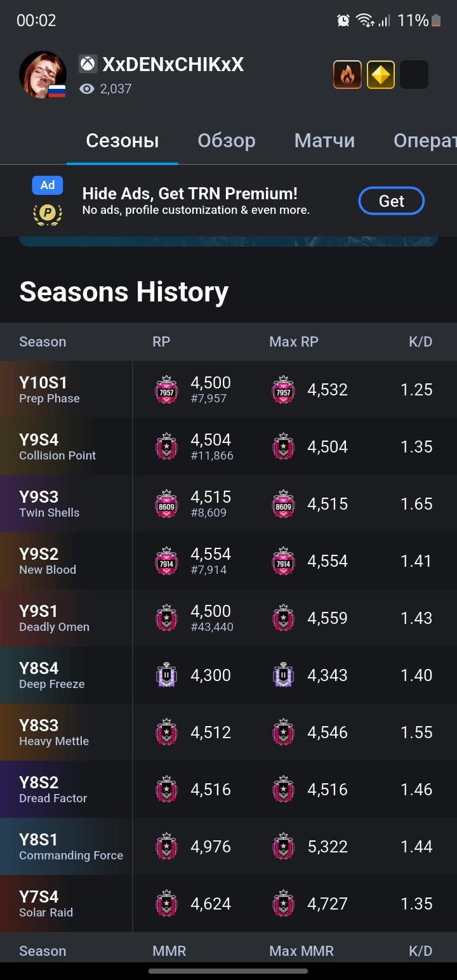Tap the blue Ad label

[48, 185]
